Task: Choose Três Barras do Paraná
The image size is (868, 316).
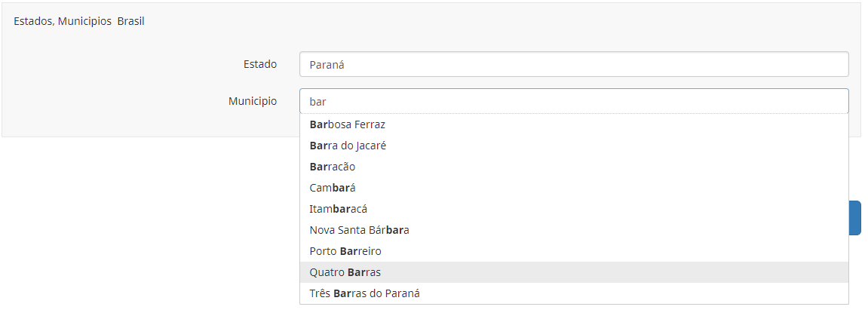Action: (364, 293)
